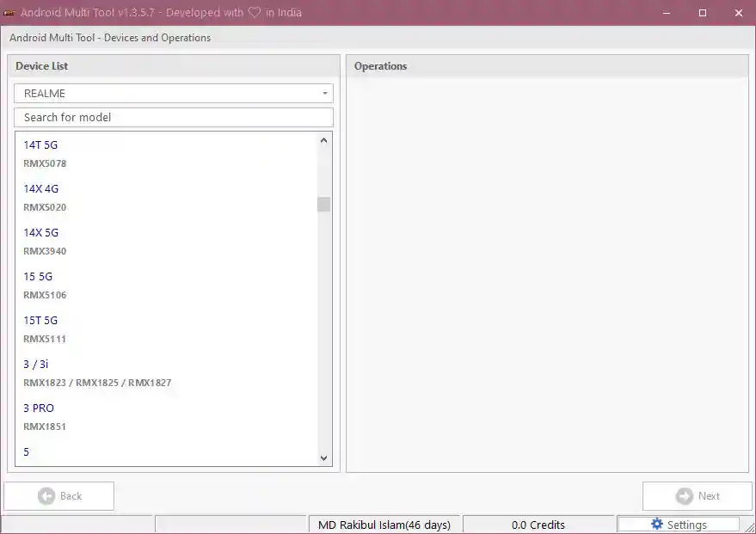Image resolution: width=756 pixels, height=534 pixels.
Task: Click MD Rakibul Islam(46 days) status
Action: pyautogui.click(x=384, y=525)
